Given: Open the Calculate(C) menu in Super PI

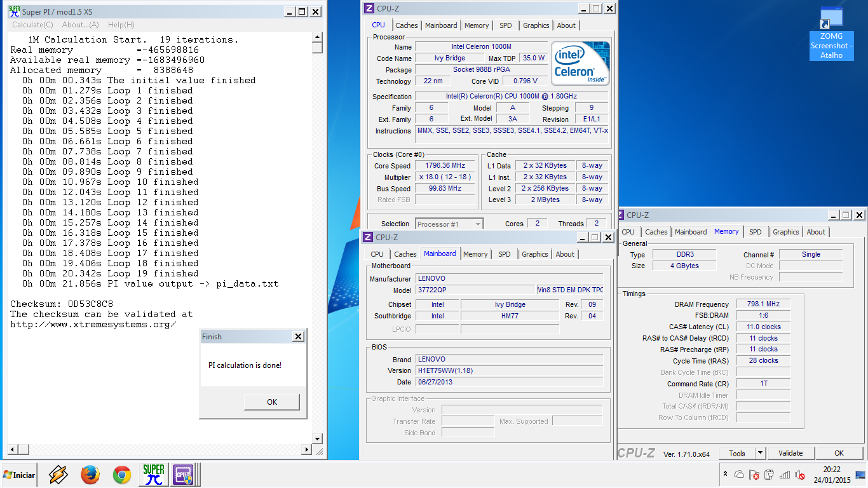Looking at the screenshot, I should [x=32, y=25].
